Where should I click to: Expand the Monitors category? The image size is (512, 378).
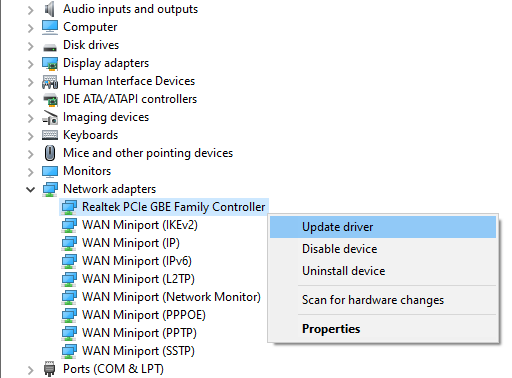[x=30, y=172]
